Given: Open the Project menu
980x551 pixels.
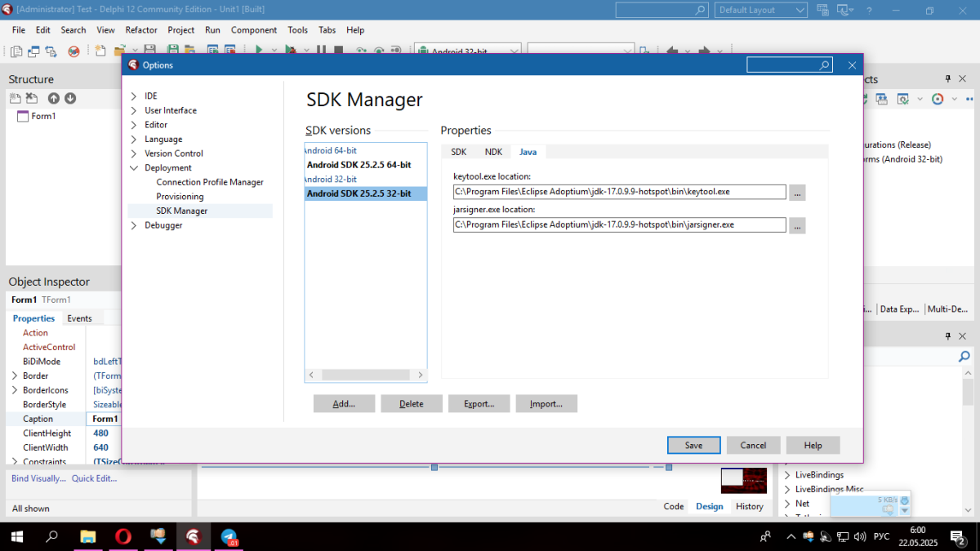Looking at the screenshot, I should point(181,29).
